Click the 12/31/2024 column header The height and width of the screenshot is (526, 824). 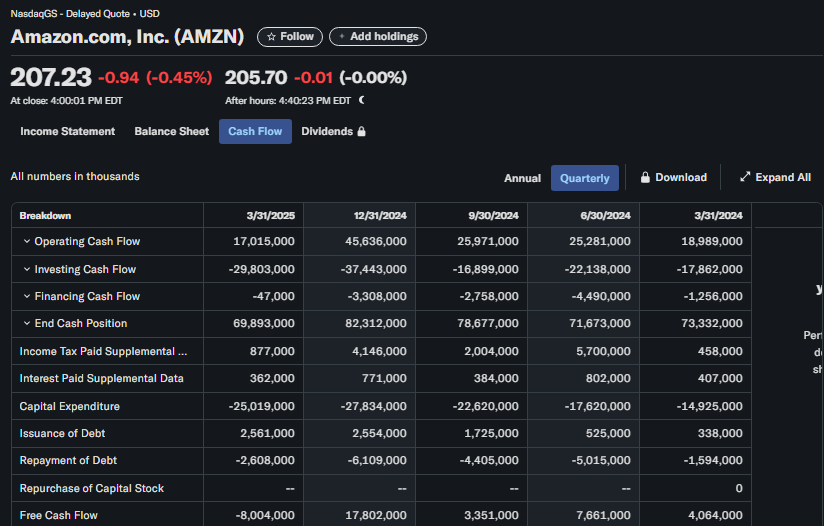pos(379,215)
